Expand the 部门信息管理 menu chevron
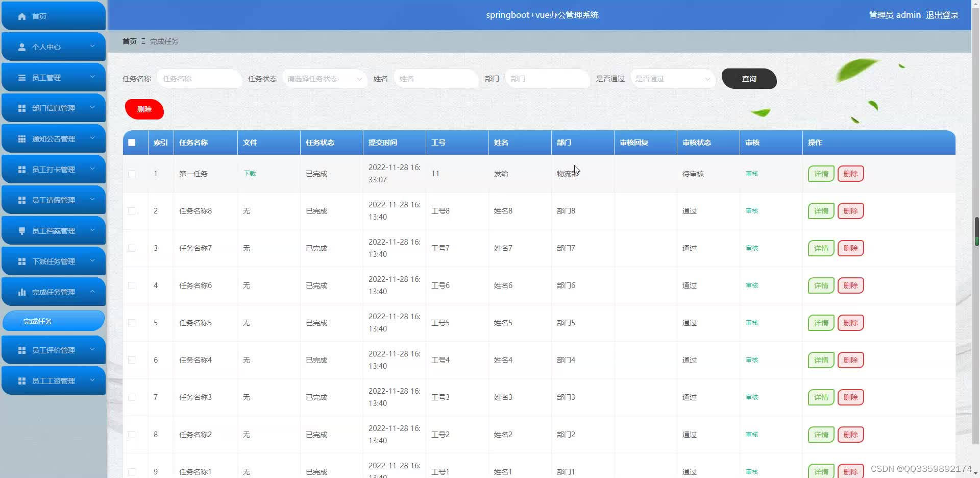 pos(92,108)
